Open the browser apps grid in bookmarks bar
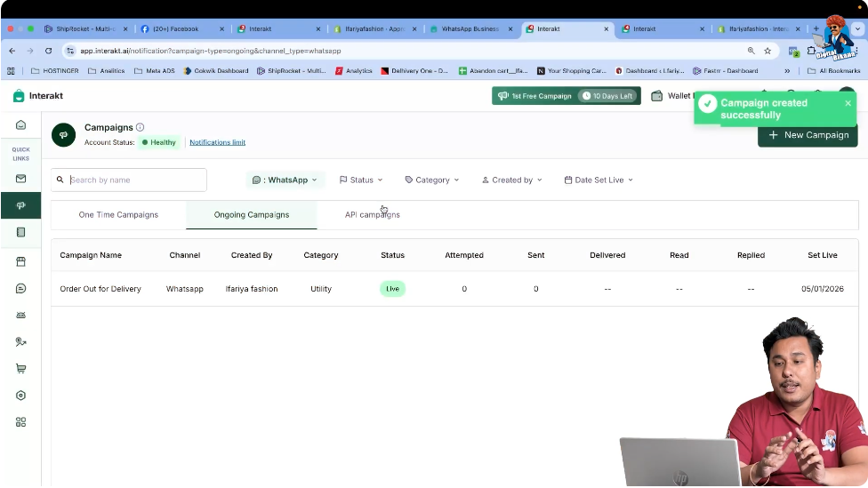 click(x=11, y=71)
